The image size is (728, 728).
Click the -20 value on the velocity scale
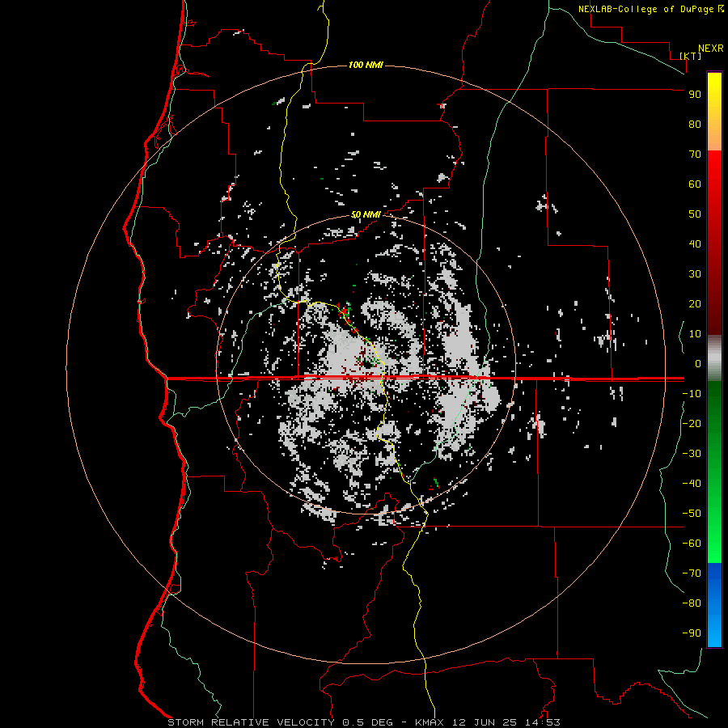[x=692, y=423]
